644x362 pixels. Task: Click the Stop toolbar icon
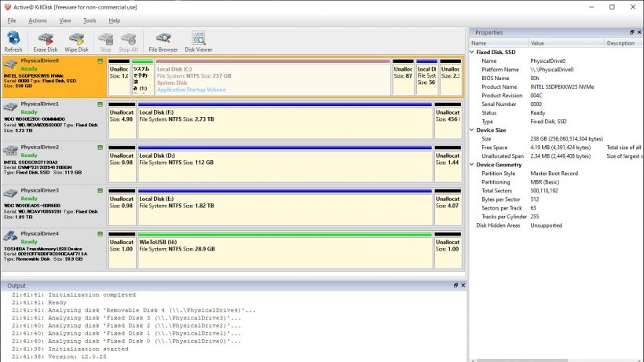tap(105, 42)
